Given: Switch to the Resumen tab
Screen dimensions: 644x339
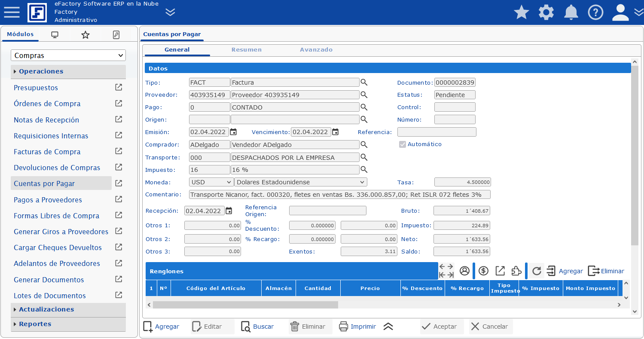Looking at the screenshot, I should (247, 50).
